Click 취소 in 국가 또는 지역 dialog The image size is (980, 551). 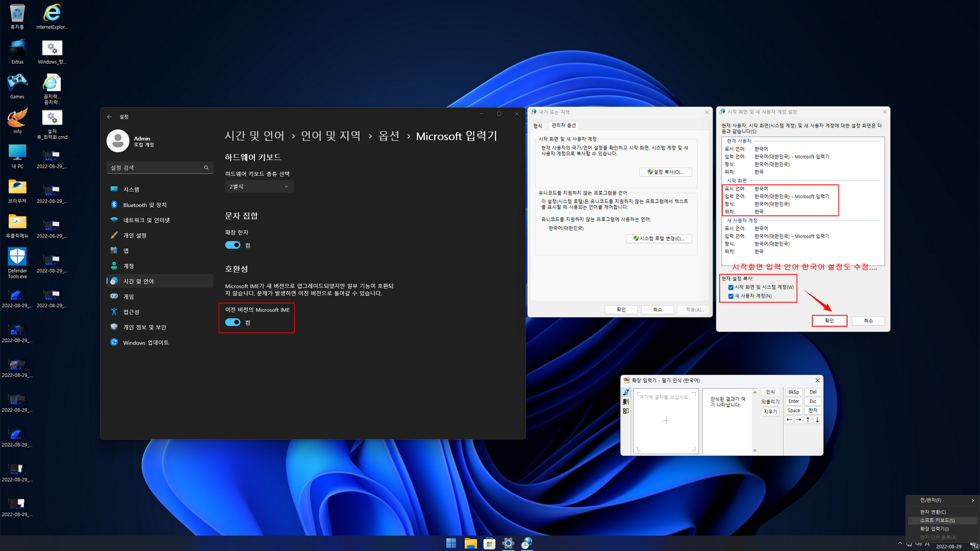click(x=657, y=309)
